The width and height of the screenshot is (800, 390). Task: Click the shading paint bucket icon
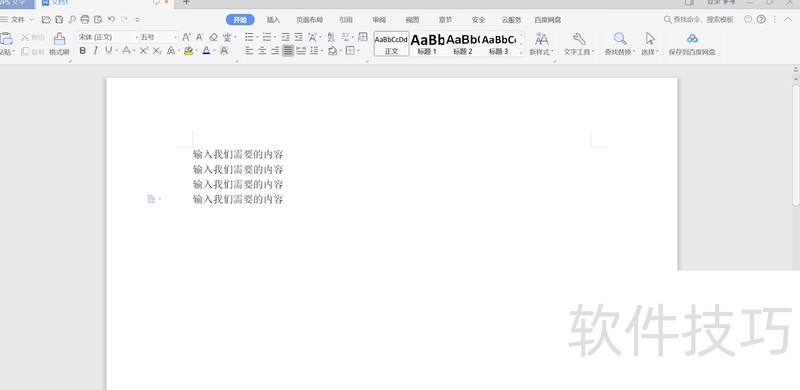(x=333, y=51)
